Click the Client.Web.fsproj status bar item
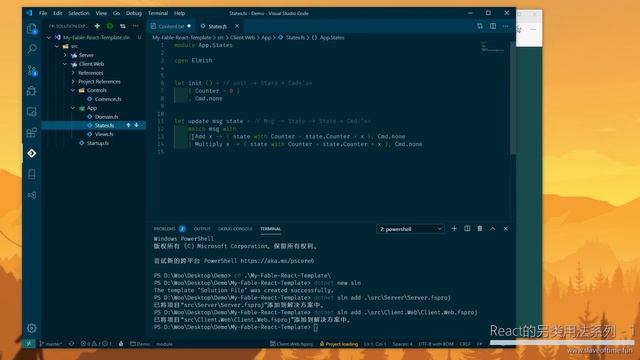Screen dimensions: 640x360 291,344
